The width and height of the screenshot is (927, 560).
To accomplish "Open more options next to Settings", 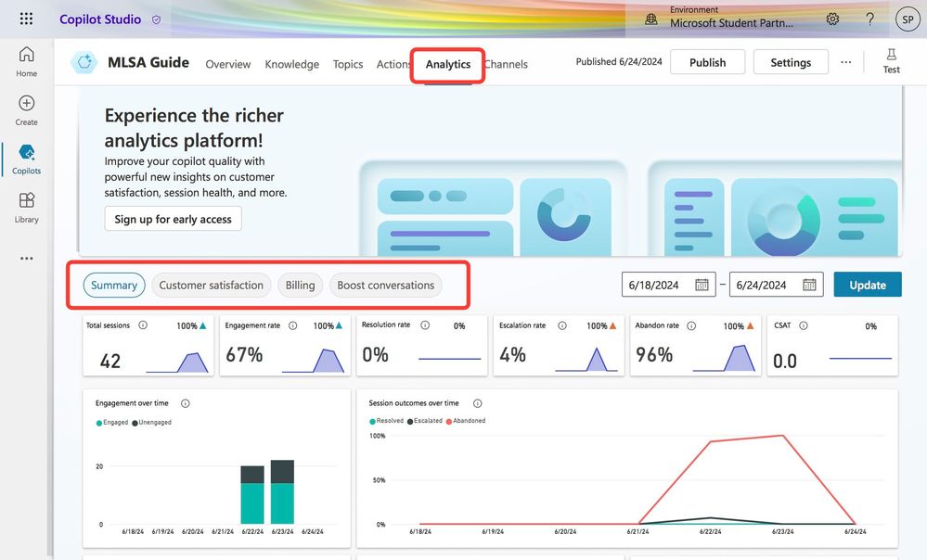I will click(846, 62).
